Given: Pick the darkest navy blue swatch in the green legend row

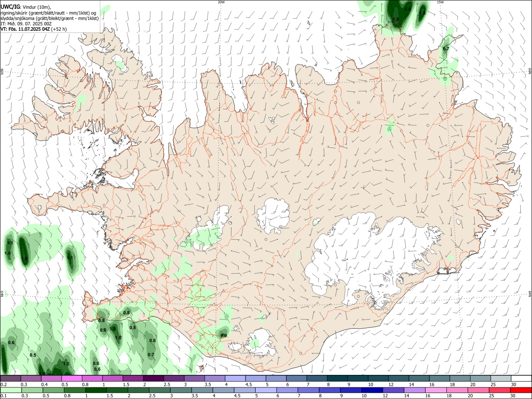Looking at the screenshot, I should point(372,390).
